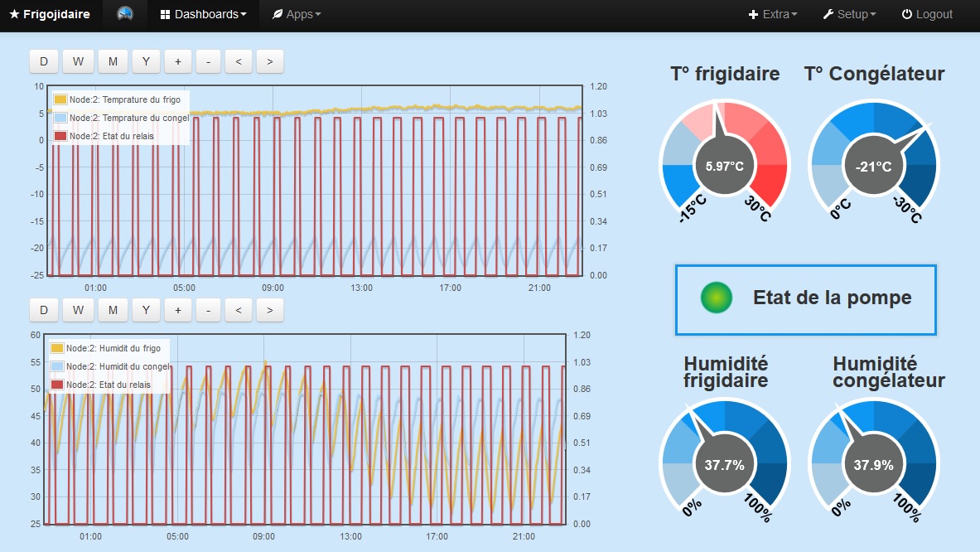980x552 pixels.
Task: Switch humidity graph to W week view
Action: [x=78, y=310]
